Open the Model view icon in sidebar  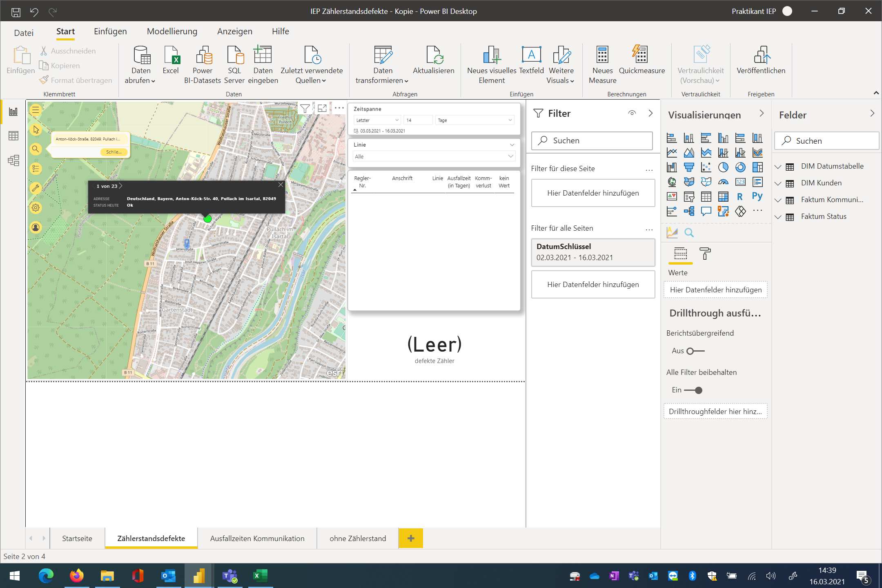click(x=13, y=160)
